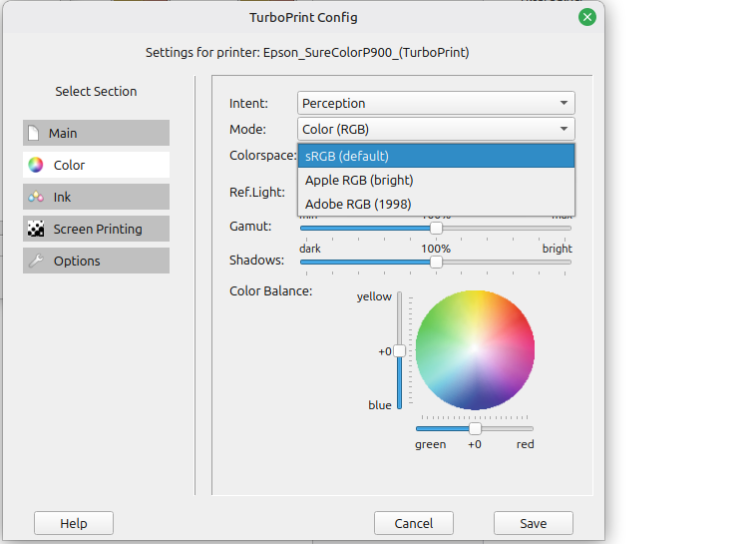Click the Options wrench icon
The image size is (756, 544).
36,261
